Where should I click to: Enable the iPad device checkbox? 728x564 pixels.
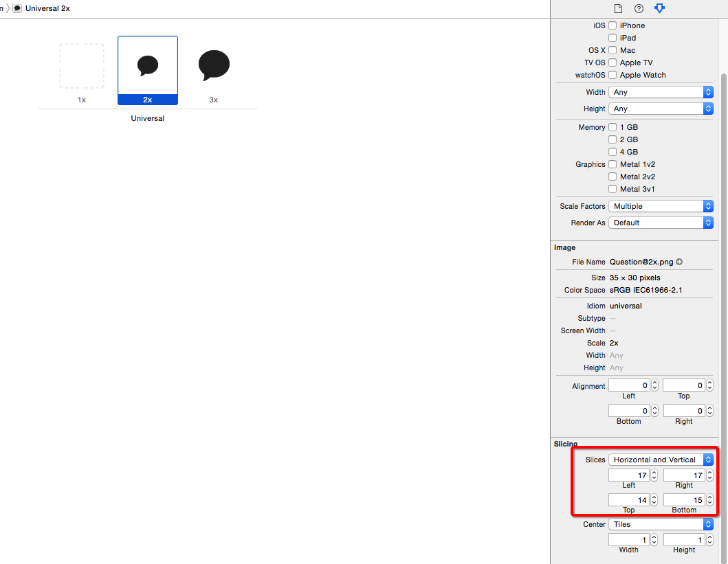click(613, 38)
